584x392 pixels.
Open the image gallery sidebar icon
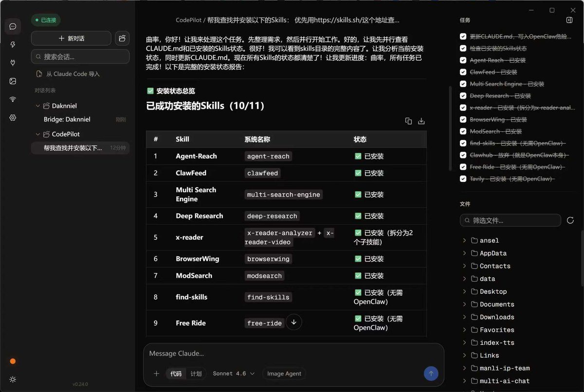(x=13, y=81)
